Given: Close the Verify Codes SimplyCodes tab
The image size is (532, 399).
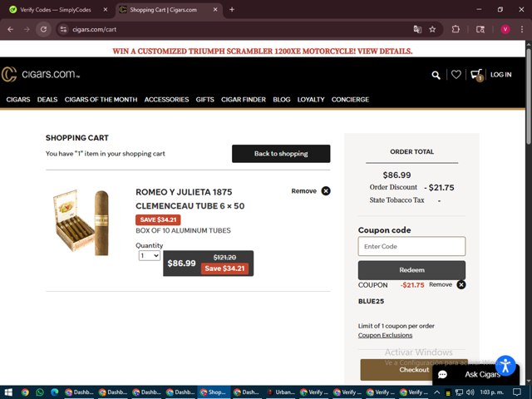Looking at the screenshot, I should click(106, 9).
